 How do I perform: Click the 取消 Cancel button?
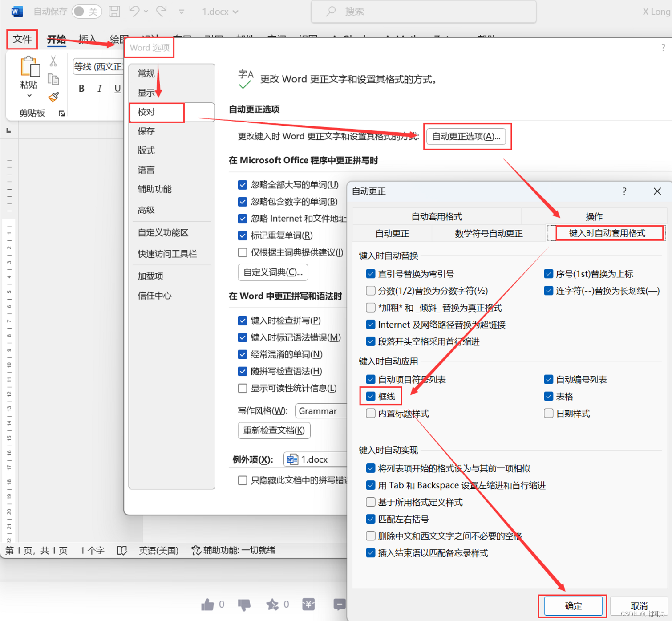click(639, 606)
